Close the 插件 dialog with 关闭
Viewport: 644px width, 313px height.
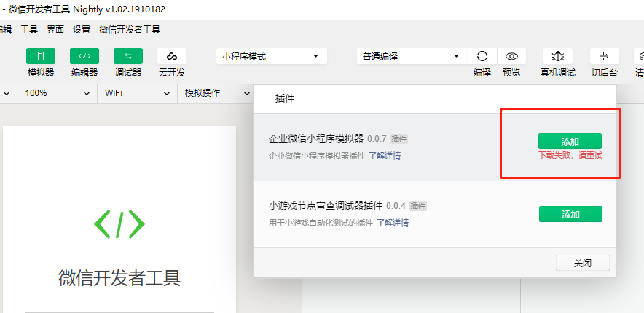click(x=582, y=263)
